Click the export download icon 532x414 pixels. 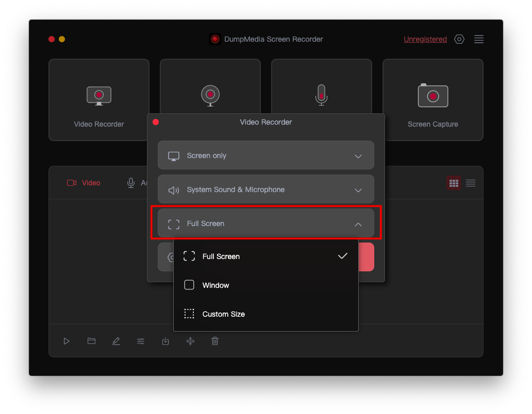click(165, 341)
